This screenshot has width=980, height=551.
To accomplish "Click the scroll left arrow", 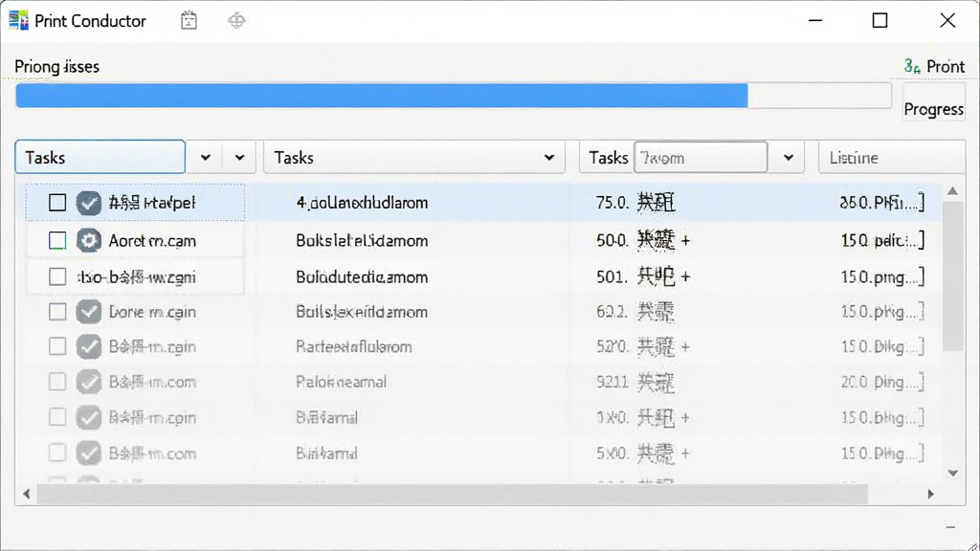I will (26, 494).
